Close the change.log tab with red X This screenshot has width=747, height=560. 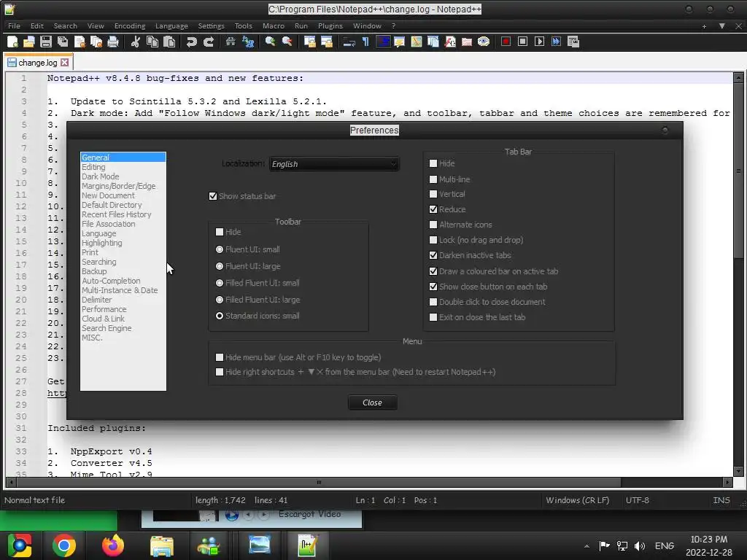(65, 63)
